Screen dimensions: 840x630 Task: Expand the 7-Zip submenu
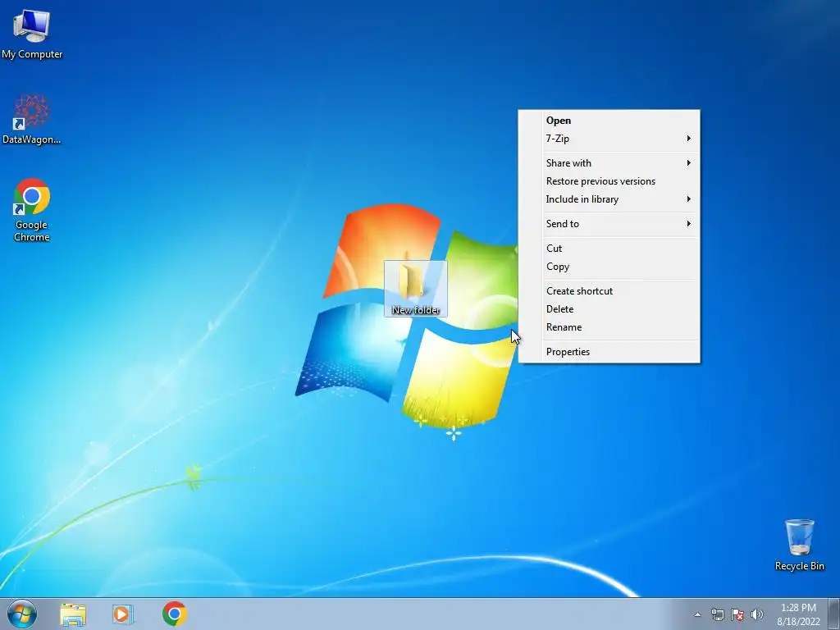[x=609, y=139]
